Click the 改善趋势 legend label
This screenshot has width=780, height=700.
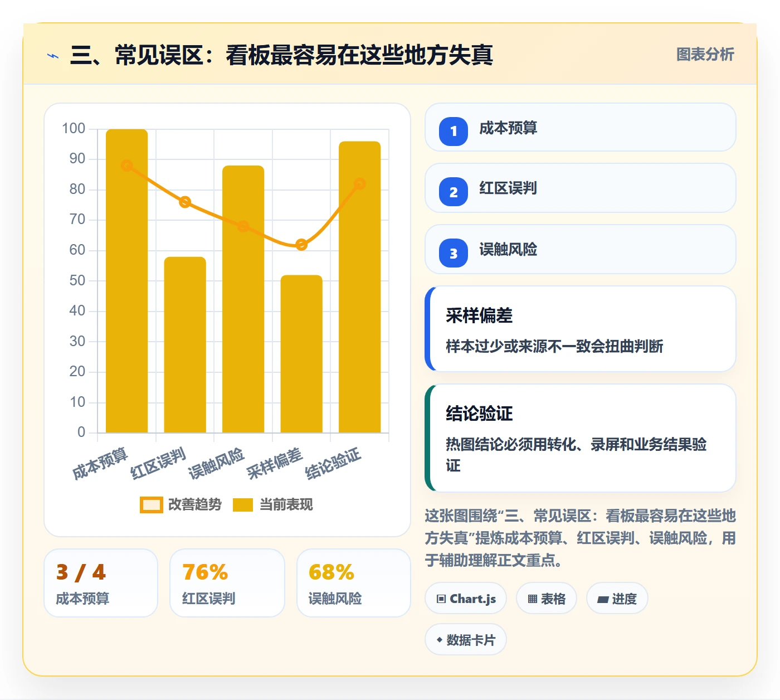point(195,504)
